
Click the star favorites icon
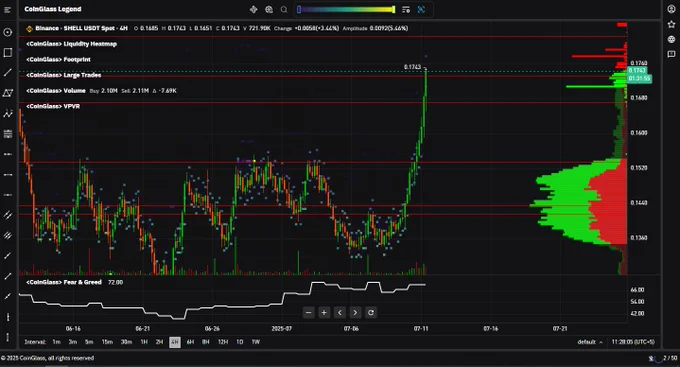coord(671,25)
